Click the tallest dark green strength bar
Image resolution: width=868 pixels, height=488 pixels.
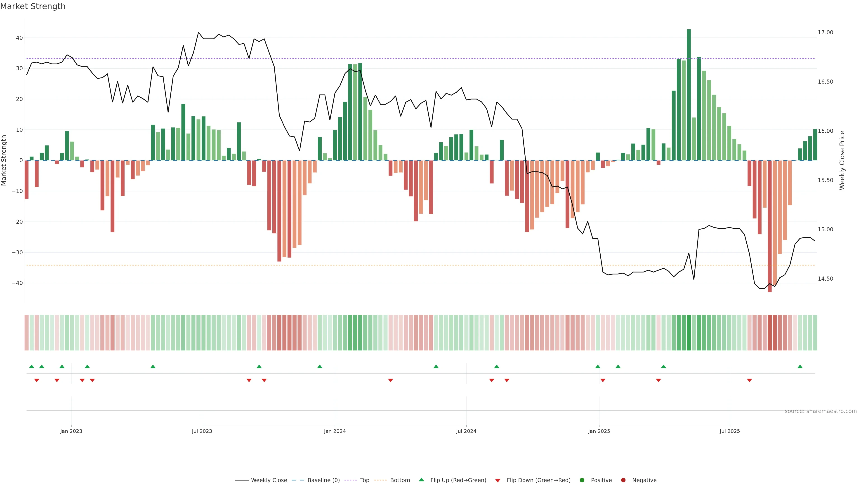[689, 94]
